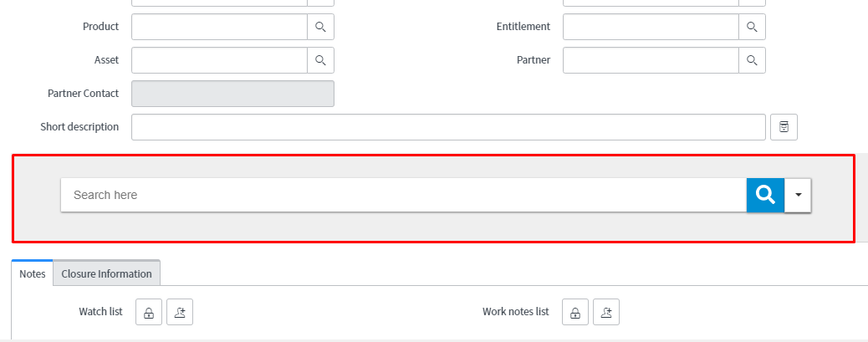Click the Partner text field
The image size is (868, 342).
coord(650,60)
